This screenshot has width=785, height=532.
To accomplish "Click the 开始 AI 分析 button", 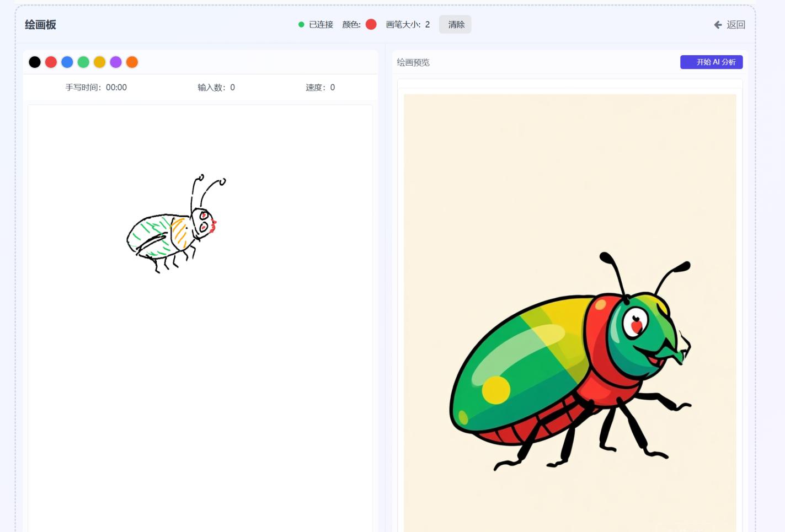I will (x=712, y=62).
